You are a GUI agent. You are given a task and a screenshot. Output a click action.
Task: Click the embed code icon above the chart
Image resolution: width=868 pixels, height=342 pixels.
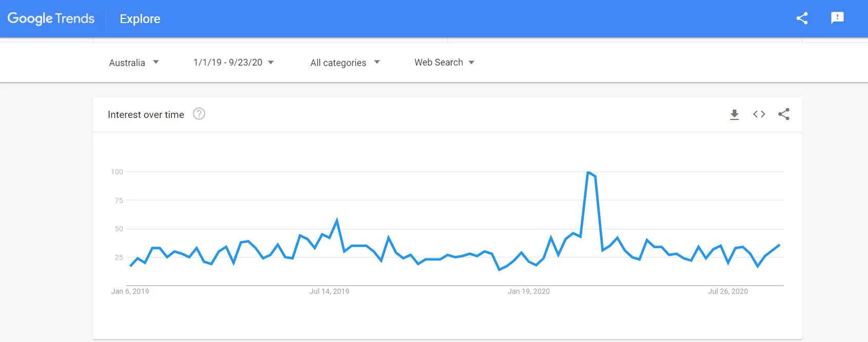[759, 114]
